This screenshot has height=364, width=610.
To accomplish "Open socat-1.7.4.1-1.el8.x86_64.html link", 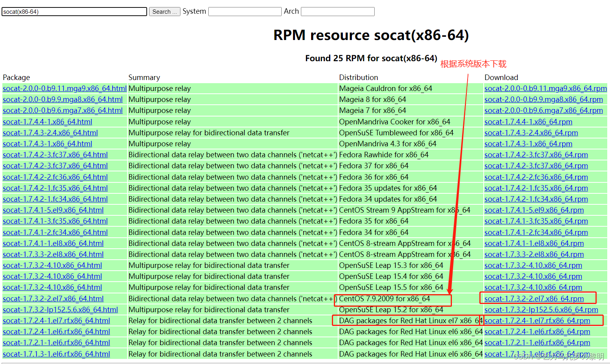I will pos(53,244).
